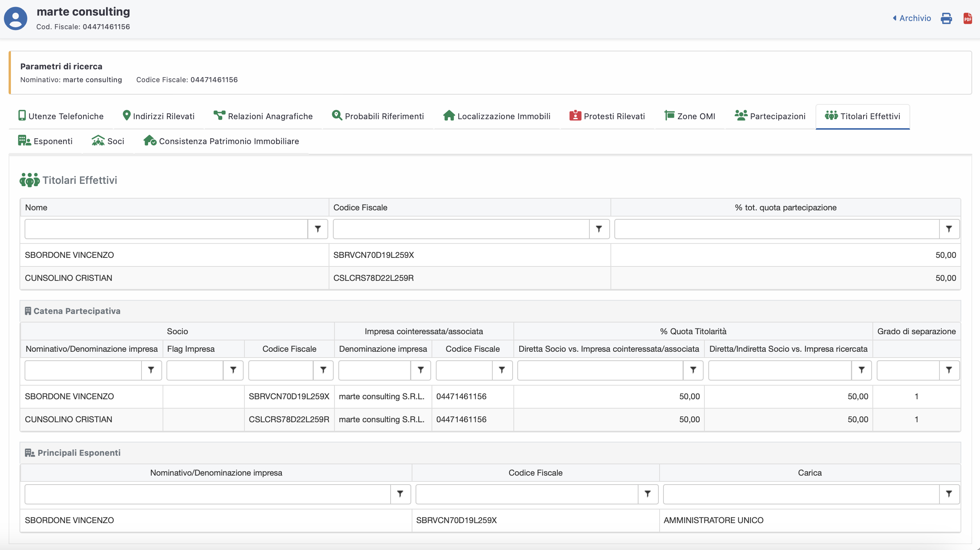This screenshot has width=980, height=550.
Task: Open filter for Titolari Codice Fiscale column
Action: [599, 229]
